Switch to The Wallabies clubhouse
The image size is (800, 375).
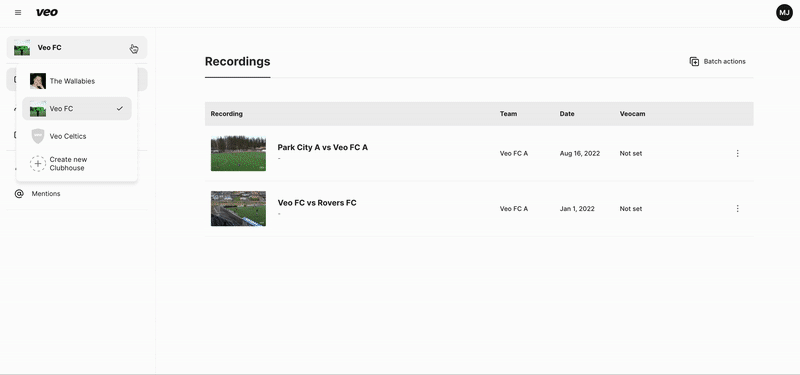coord(77,81)
